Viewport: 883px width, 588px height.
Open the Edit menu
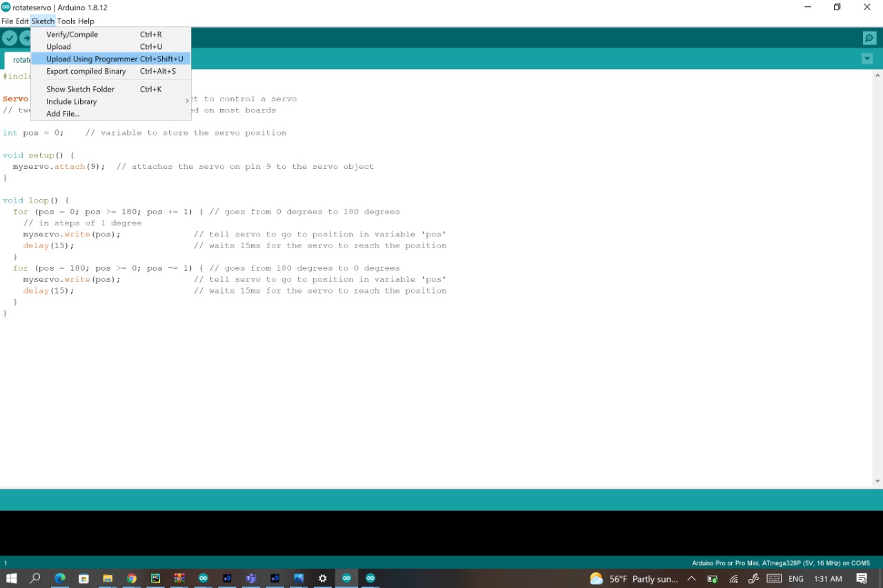click(22, 21)
